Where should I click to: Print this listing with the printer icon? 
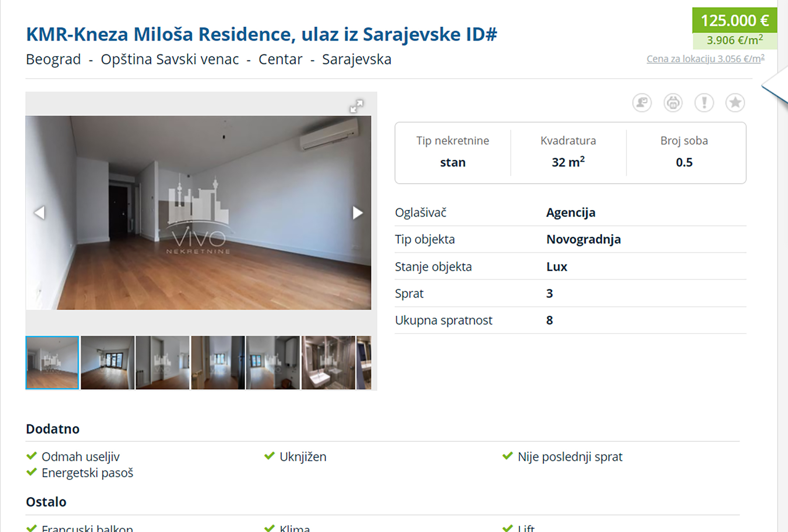pyautogui.click(x=673, y=103)
